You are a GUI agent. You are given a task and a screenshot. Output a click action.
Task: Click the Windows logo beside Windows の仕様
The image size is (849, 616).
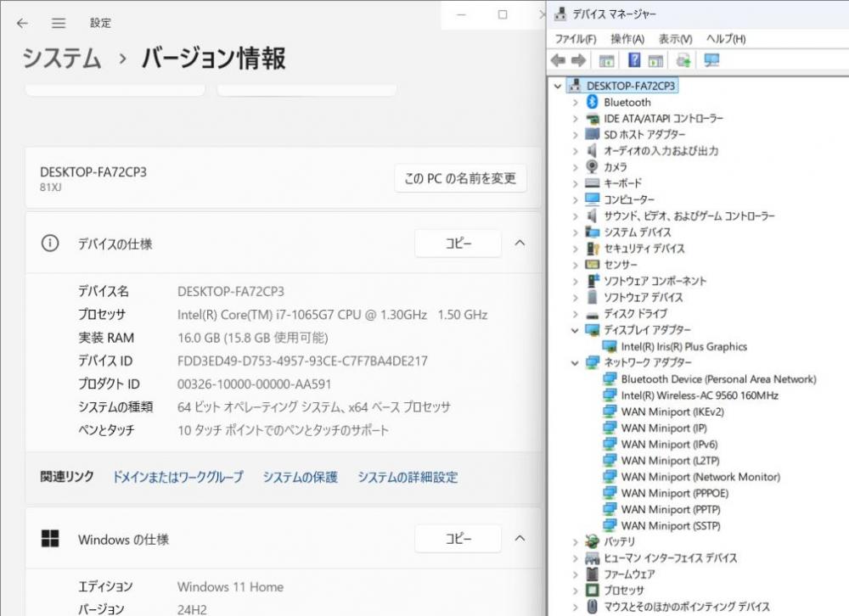click(x=50, y=539)
